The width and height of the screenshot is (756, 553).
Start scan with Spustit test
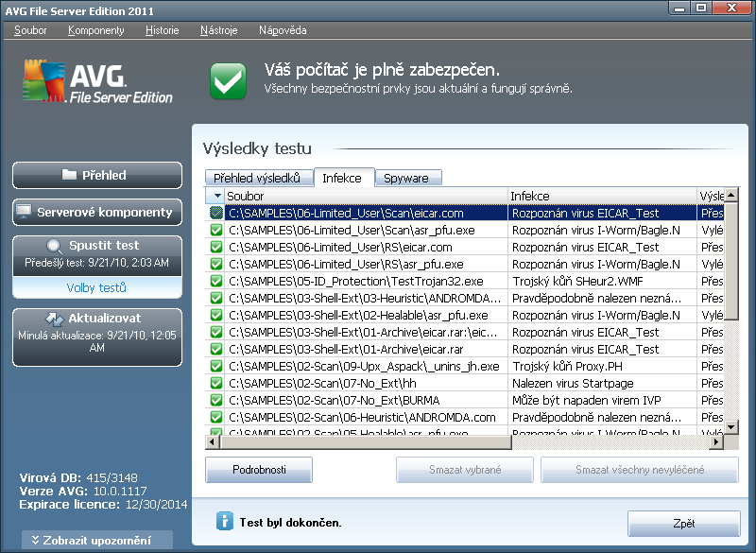pyautogui.click(x=97, y=255)
